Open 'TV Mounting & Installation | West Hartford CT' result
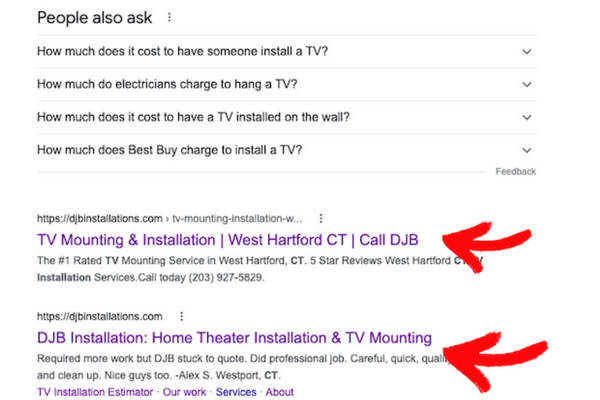 [x=228, y=240]
